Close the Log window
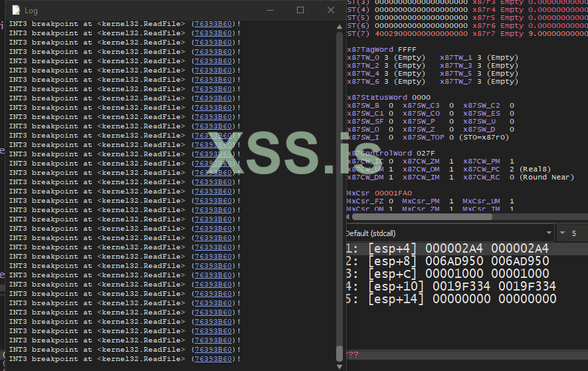This screenshot has width=588, height=371. 330,10
